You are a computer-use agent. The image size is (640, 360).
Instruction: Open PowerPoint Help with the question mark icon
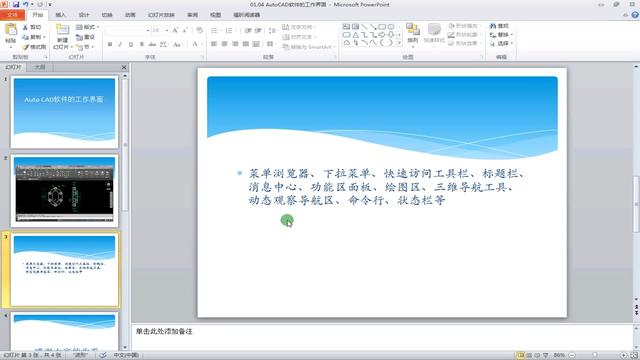point(635,15)
